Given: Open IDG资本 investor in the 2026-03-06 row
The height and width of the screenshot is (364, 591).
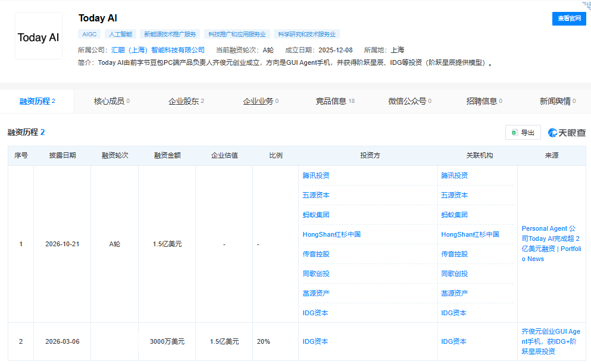Looking at the screenshot, I should coord(315,341).
